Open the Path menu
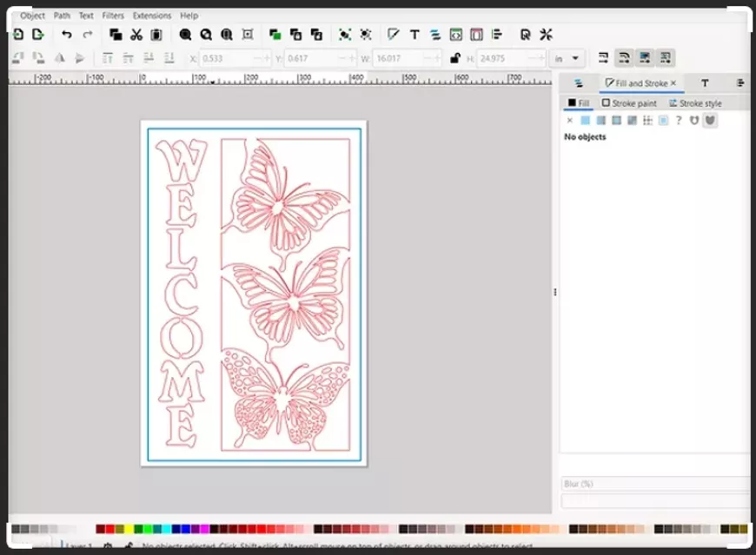The width and height of the screenshot is (756, 555). (62, 16)
